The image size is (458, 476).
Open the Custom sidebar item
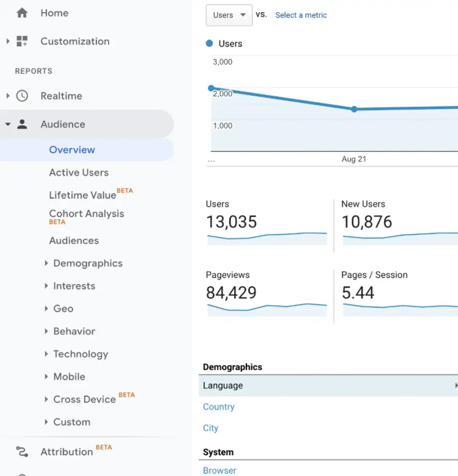(72, 422)
